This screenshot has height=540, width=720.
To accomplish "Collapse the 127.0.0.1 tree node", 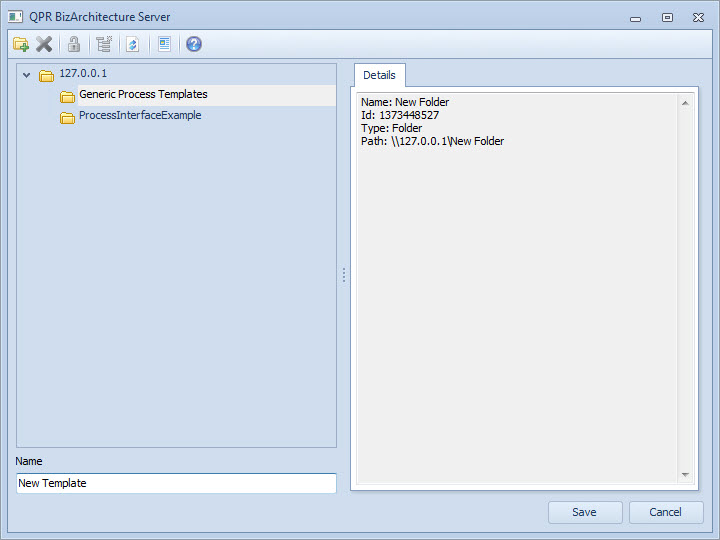I will [27, 75].
